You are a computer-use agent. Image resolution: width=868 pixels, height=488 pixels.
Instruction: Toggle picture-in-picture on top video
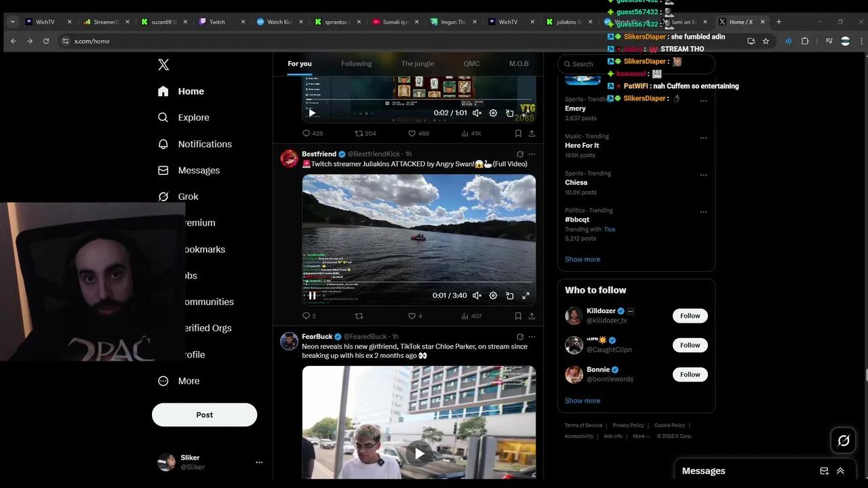tap(509, 113)
